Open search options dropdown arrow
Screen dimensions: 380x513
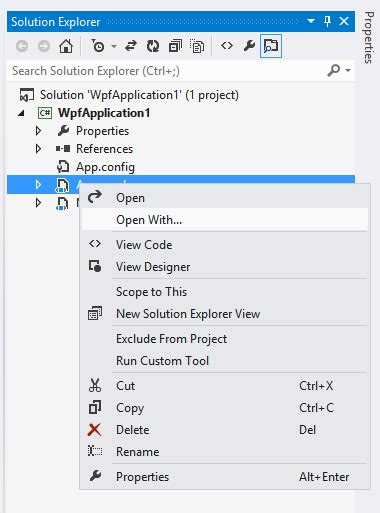(348, 70)
